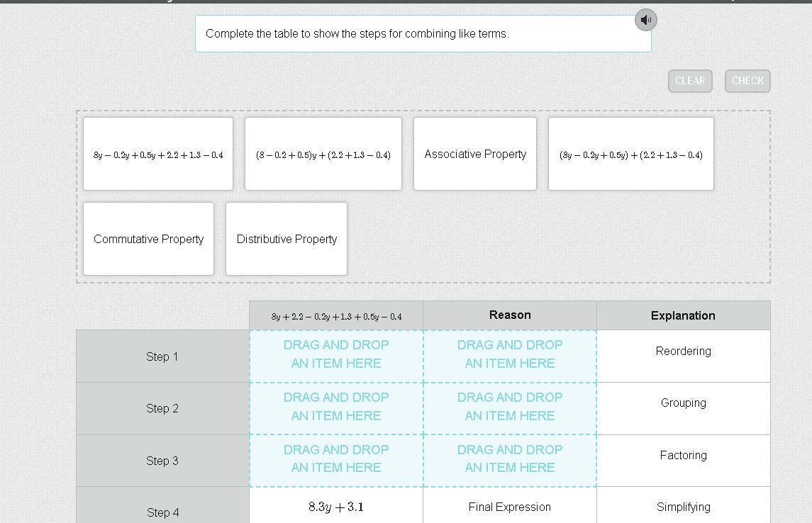
Task: Select the 8y − 0.2y + 0.5y + 2.2 + 1.3 − 0.4 card
Action: click(158, 154)
